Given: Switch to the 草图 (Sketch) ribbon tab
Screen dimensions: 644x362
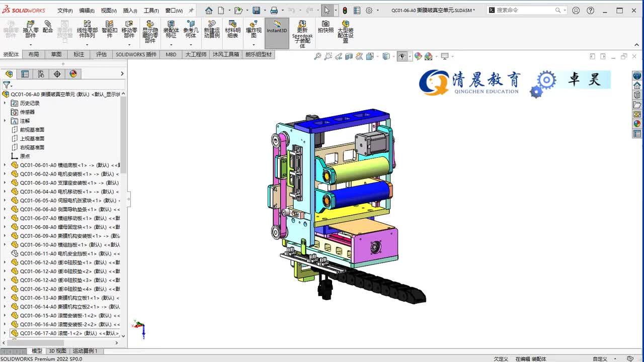Looking at the screenshot, I should click(56, 54).
